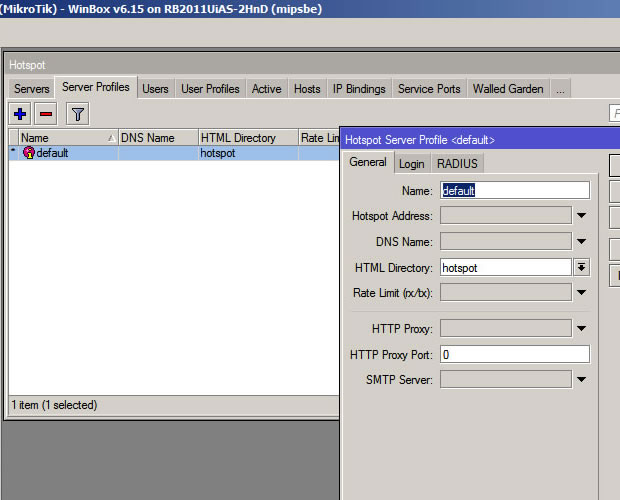Viewport: 620px width, 500px height.
Task: Open the Hosts tab
Action: tap(307, 89)
